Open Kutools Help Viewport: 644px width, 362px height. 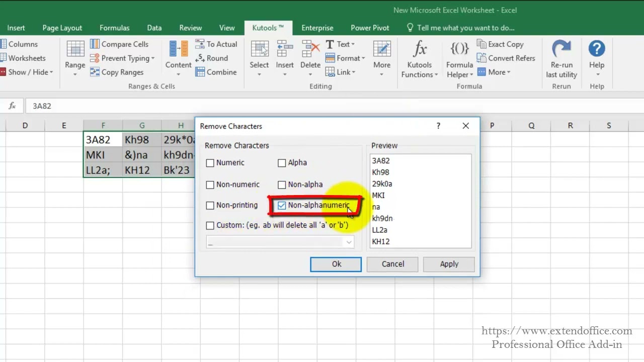597,58
